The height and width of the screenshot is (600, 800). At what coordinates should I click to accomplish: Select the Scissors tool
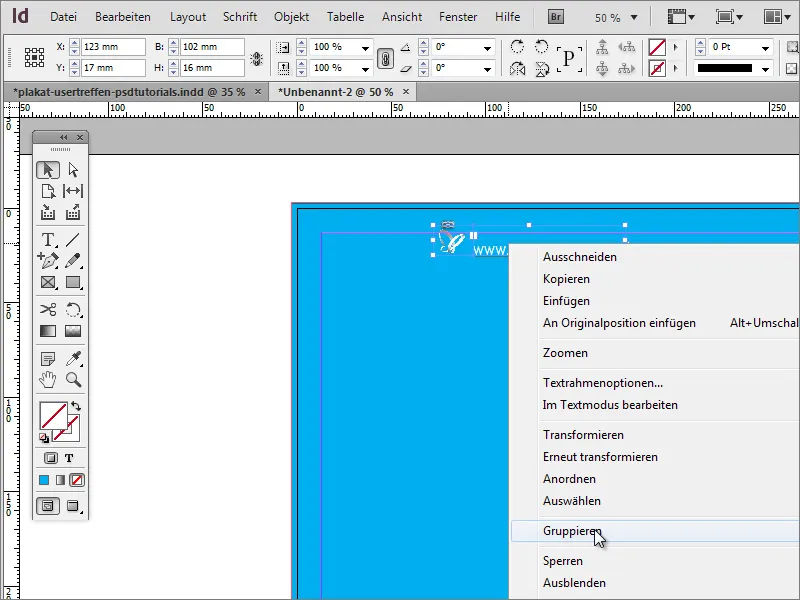[48, 310]
